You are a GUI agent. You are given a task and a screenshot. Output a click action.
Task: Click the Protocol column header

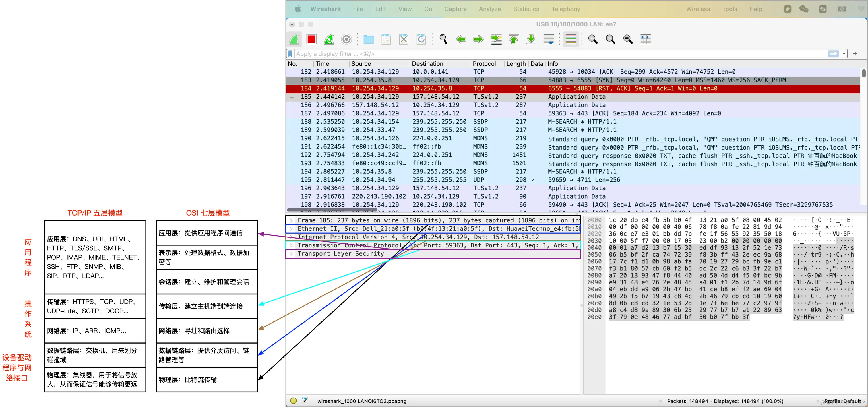tap(484, 64)
